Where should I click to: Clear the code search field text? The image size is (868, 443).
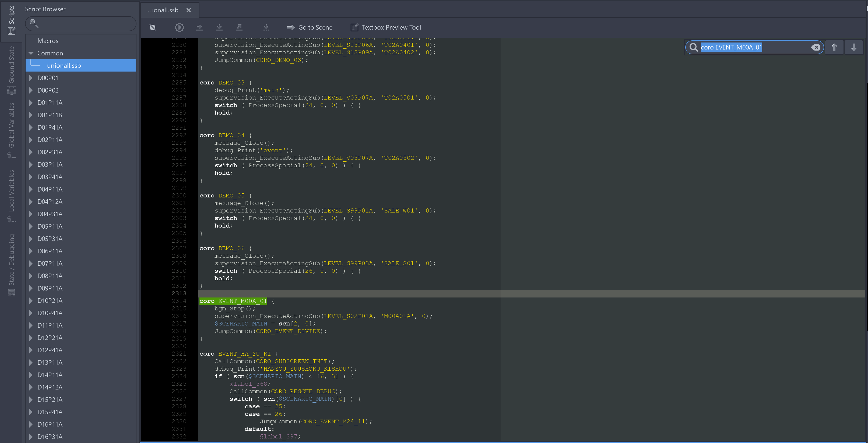[815, 47]
